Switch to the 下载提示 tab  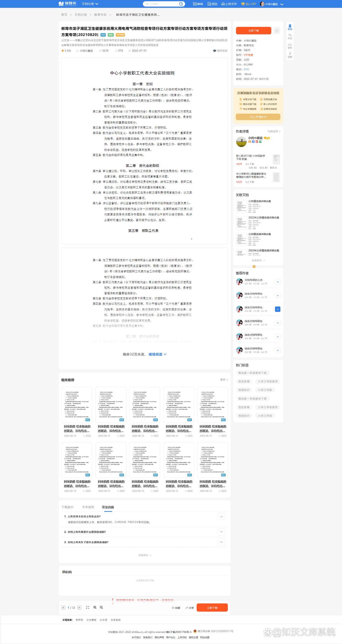pos(67,507)
